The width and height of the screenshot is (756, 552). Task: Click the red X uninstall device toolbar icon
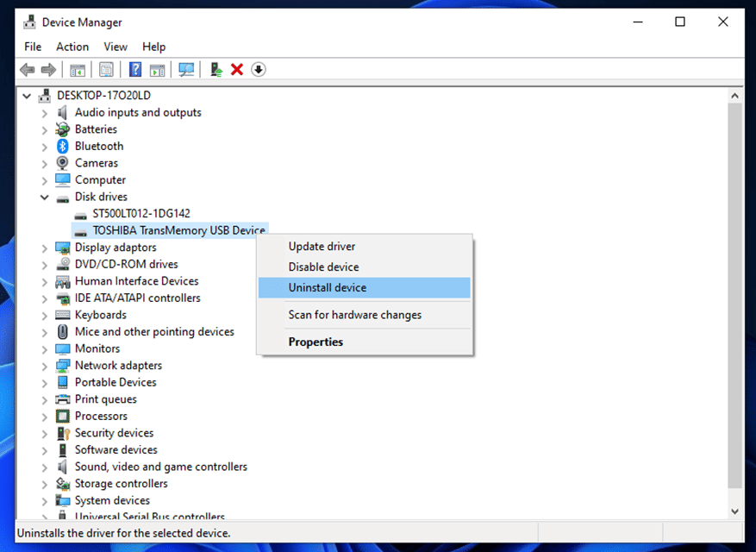[x=237, y=70]
